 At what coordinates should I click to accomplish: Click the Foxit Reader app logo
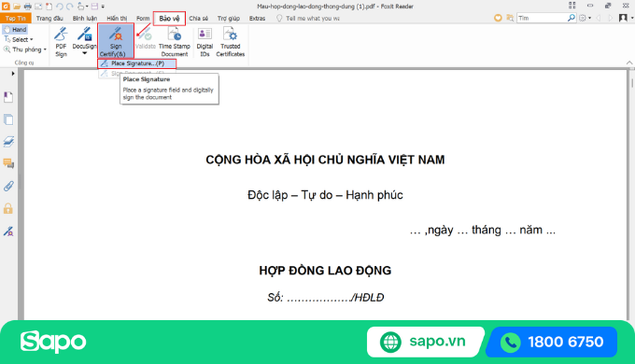point(6,7)
